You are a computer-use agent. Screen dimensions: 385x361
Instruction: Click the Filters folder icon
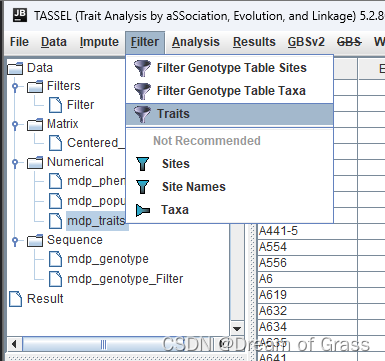pyautogui.click(x=35, y=86)
